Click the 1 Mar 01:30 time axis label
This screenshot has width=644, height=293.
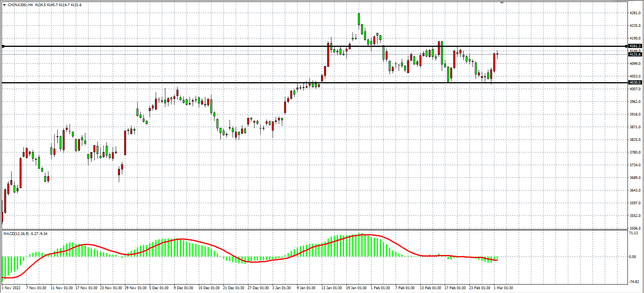point(503,288)
